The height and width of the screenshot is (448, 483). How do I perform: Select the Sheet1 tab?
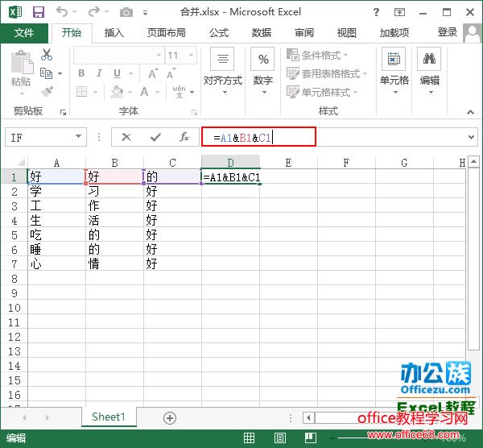tap(109, 417)
